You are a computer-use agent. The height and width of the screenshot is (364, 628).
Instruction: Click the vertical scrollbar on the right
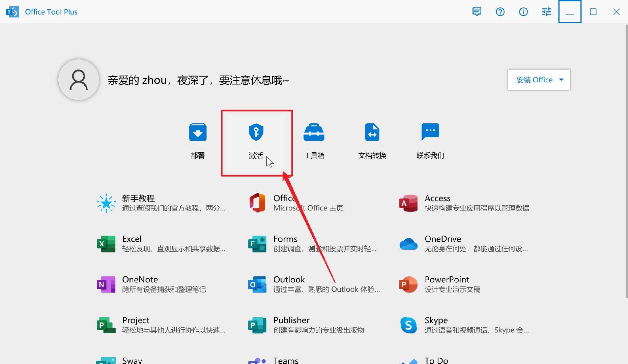pyautogui.click(x=626, y=161)
